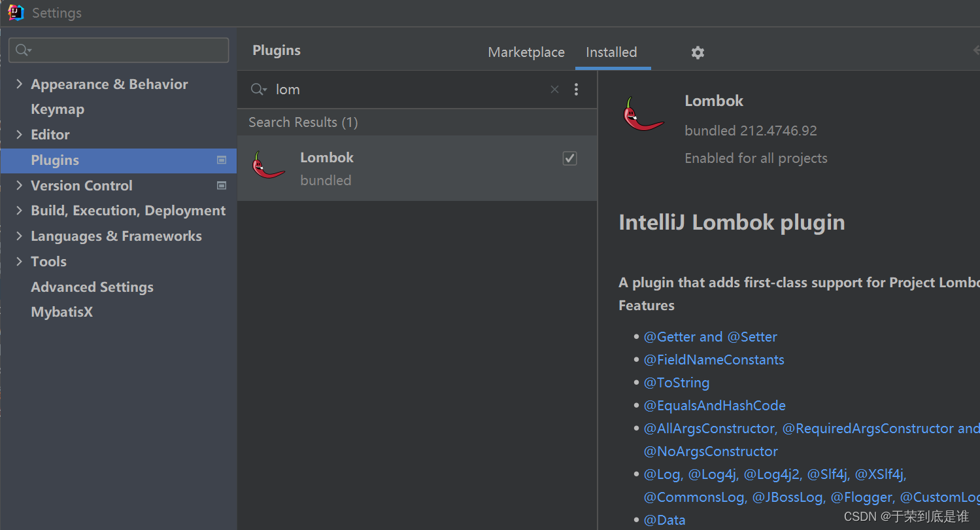The width and height of the screenshot is (980, 530).
Task: Click the IntelliJ IDEA logo in title bar
Action: (x=16, y=12)
